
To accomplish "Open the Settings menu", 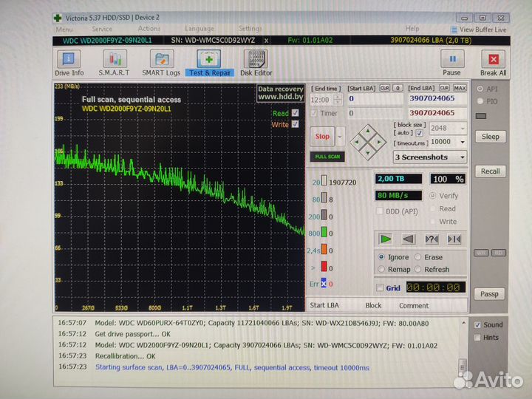I will click(x=250, y=29).
